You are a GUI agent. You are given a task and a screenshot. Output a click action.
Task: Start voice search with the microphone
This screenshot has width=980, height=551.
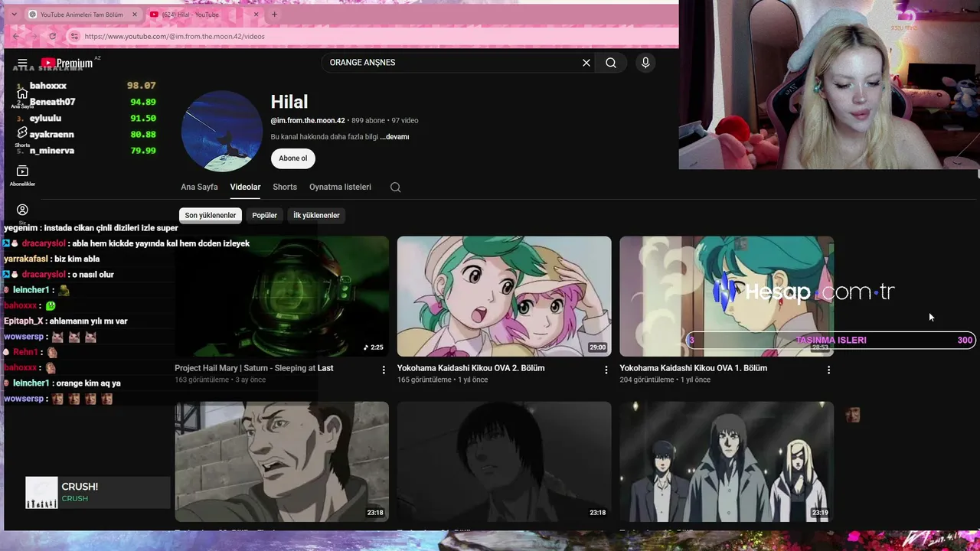pos(645,63)
